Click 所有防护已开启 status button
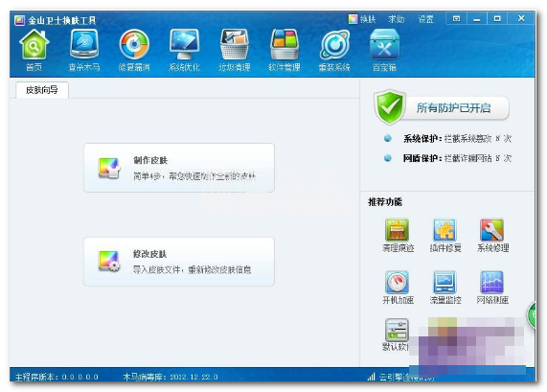 (x=453, y=108)
